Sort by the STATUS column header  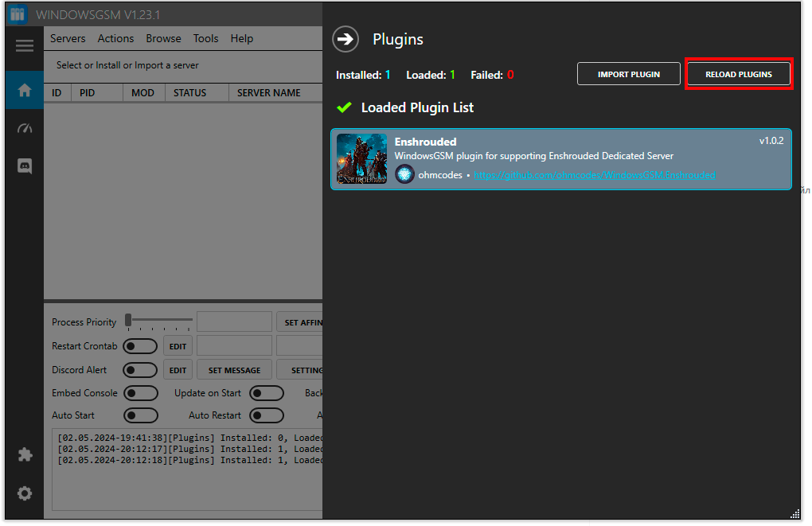coord(197,92)
